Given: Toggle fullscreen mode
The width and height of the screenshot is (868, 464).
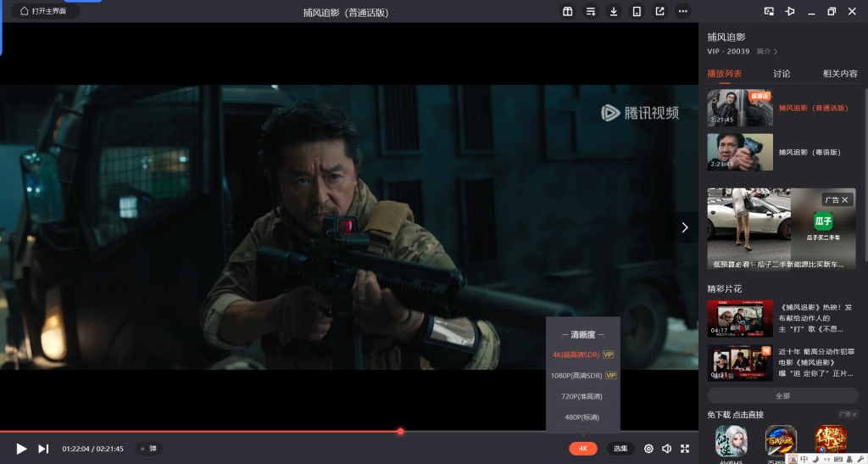Looking at the screenshot, I should [x=685, y=449].
